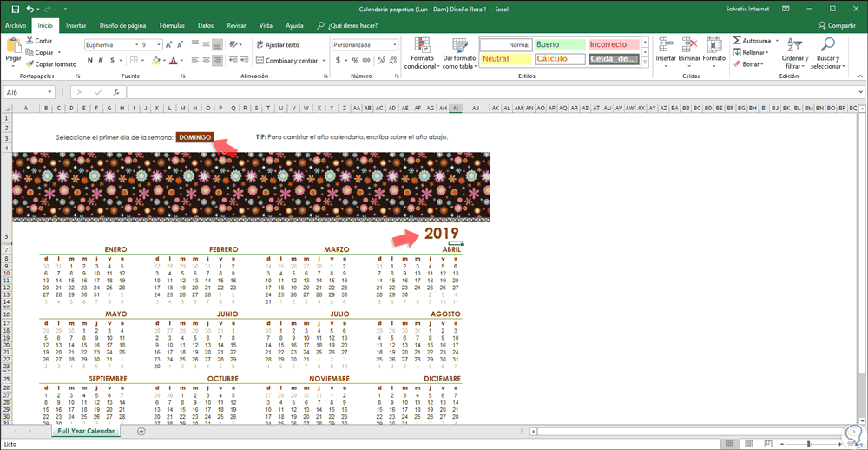Apply yellow fill color bucket
Screen dimensions: 868x450
click(156, 61)
